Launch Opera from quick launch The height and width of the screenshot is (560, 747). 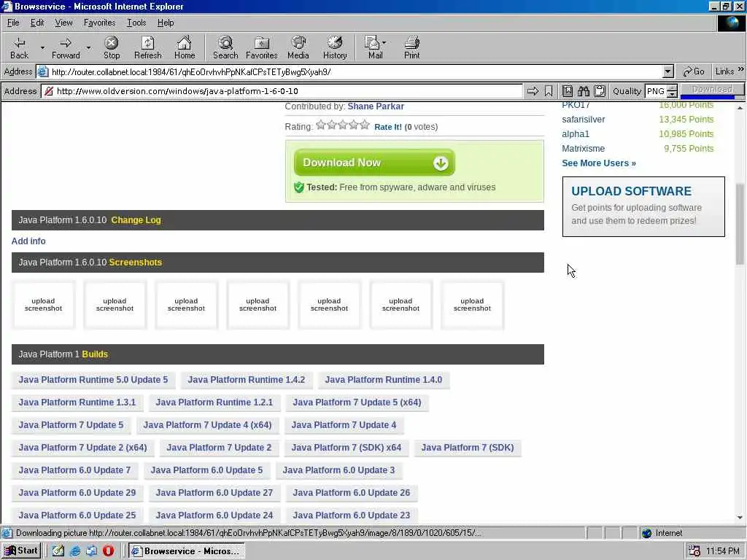[x=108, y=551]
